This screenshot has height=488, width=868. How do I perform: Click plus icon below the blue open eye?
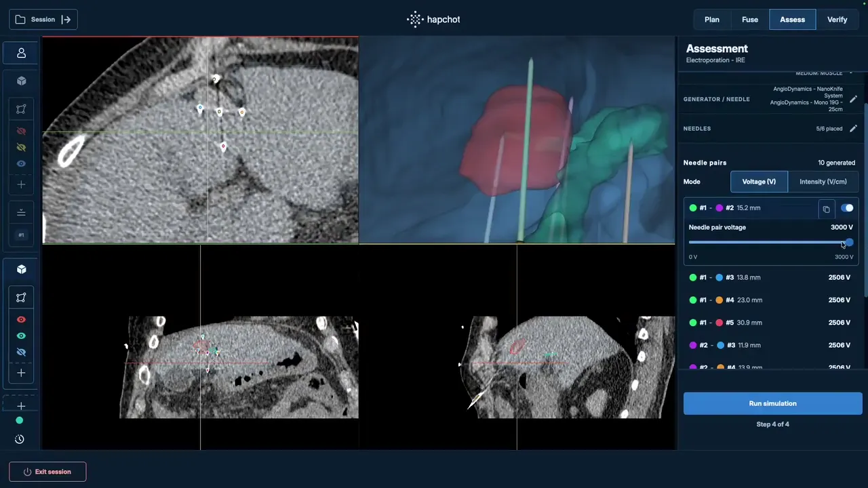coord(21,184)
